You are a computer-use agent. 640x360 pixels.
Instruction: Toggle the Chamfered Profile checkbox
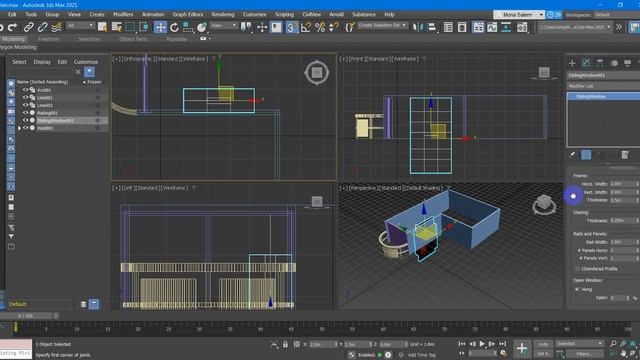point(577,269)
